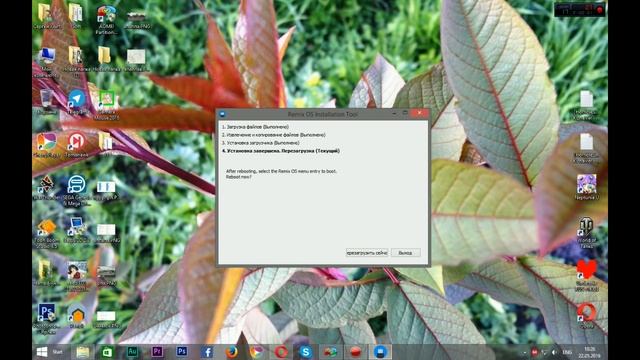The width and height of the screenshot is (640, 360).
Task: Open Opera browser from the taskbar
Action: coord(281,352)
